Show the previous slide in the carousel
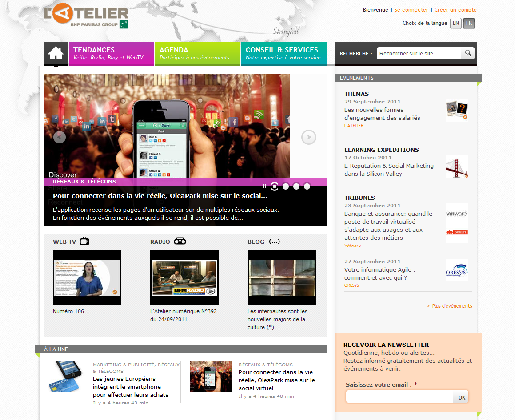Viewport: 515px width, 420px height. pos(60,137)
